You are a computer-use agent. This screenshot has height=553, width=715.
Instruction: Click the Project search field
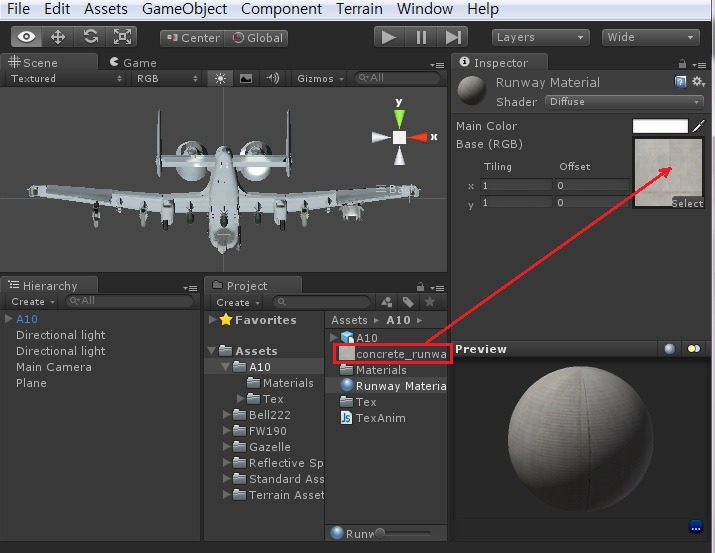[321, 302]
